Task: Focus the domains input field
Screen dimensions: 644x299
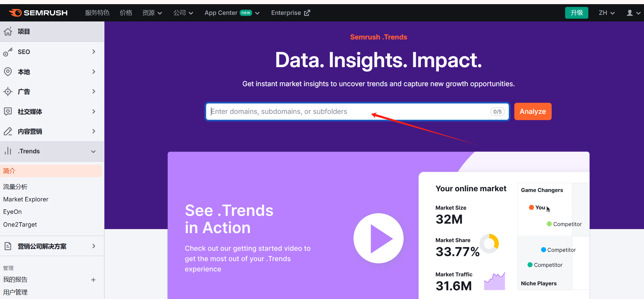Action: pos(357,111)
